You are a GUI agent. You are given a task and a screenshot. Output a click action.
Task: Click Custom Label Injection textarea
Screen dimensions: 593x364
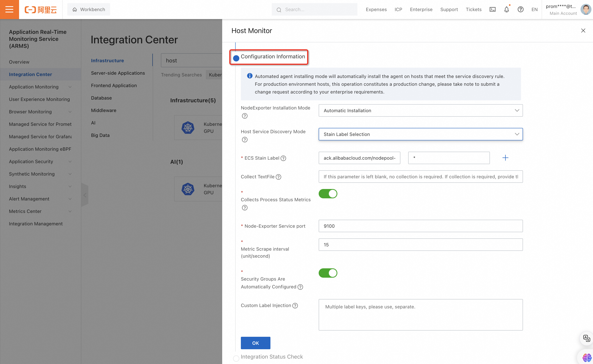[421, 315]
